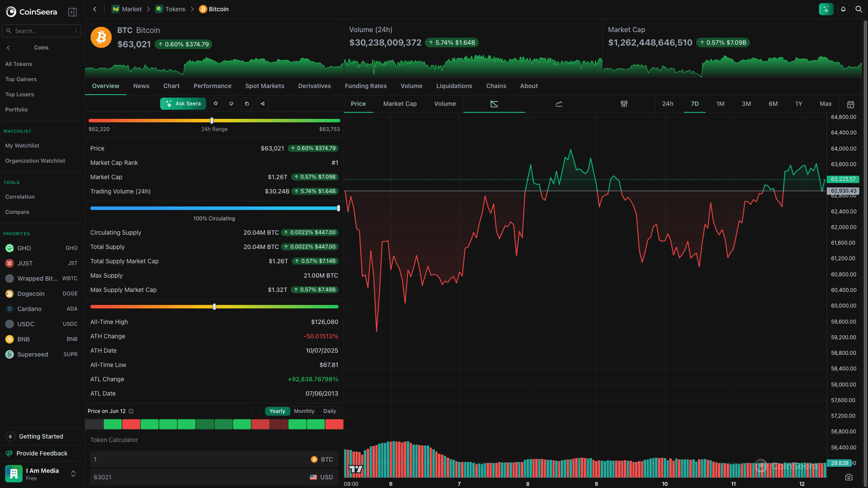Click the BTC amount input in Token Calculator
868x488 pixels.
pyautogui.click(x=200, y=459)
